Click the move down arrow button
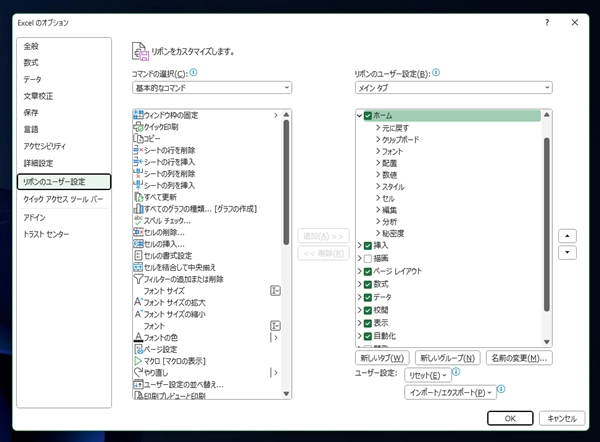 [x=567, y=253]
